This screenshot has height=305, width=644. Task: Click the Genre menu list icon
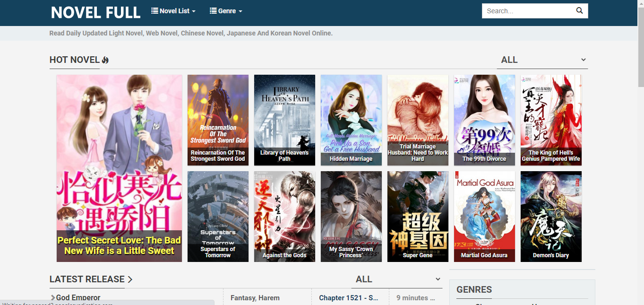click(213, 10)
